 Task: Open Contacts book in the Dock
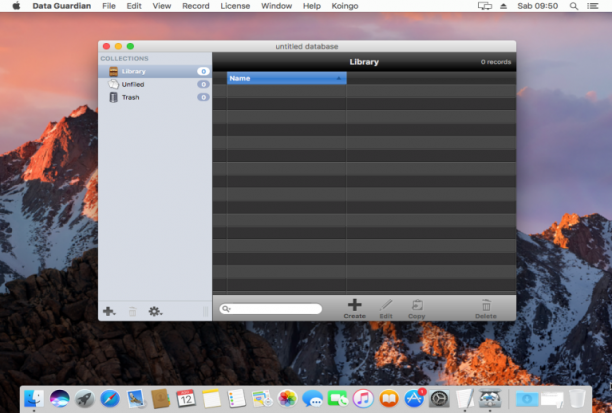tap(160, 399)
